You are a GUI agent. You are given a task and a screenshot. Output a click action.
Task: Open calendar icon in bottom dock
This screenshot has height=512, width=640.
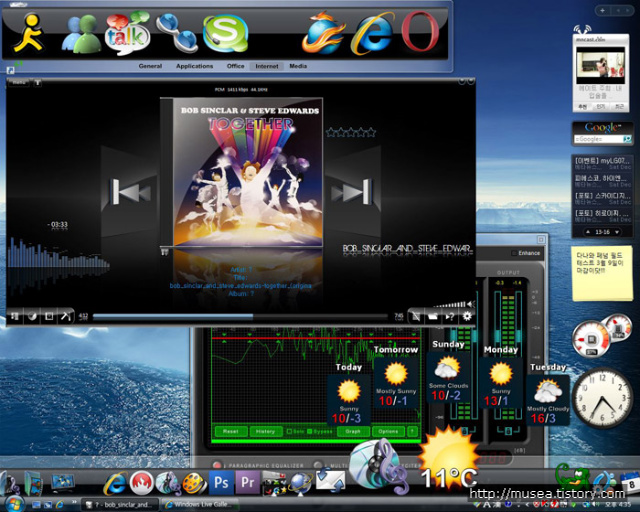pos(630,484)
